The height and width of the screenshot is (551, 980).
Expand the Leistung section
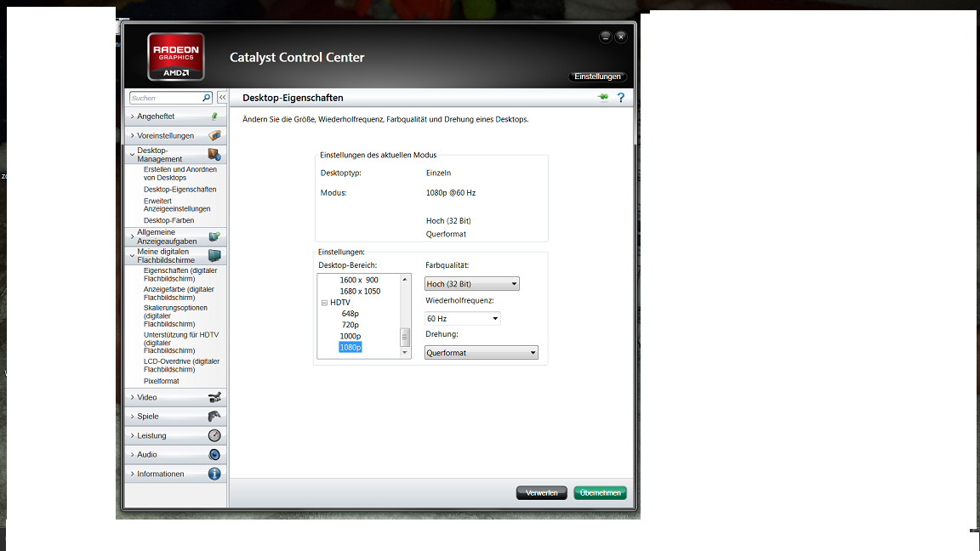point(133,435)
